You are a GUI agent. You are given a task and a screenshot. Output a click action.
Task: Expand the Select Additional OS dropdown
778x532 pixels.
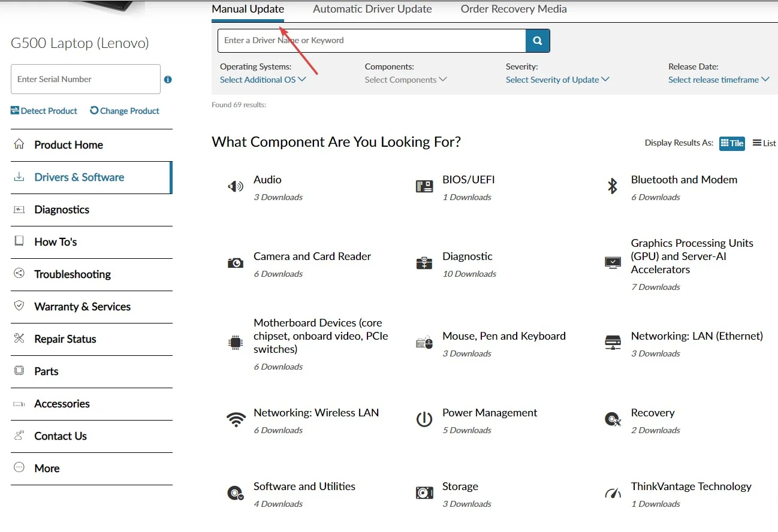(263, 80)
